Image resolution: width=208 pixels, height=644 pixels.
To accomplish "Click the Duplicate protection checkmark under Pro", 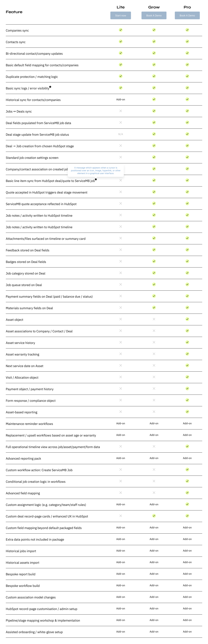I will (x=187, y=76).
